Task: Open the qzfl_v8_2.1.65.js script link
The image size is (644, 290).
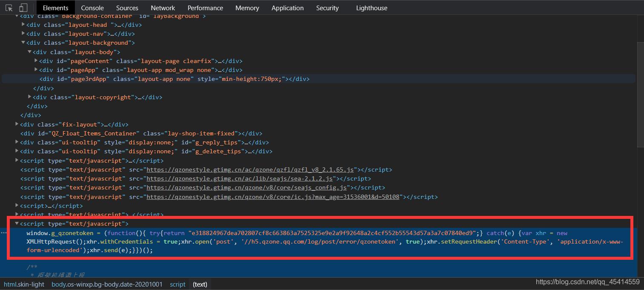Action: click(x=250, y=169)
